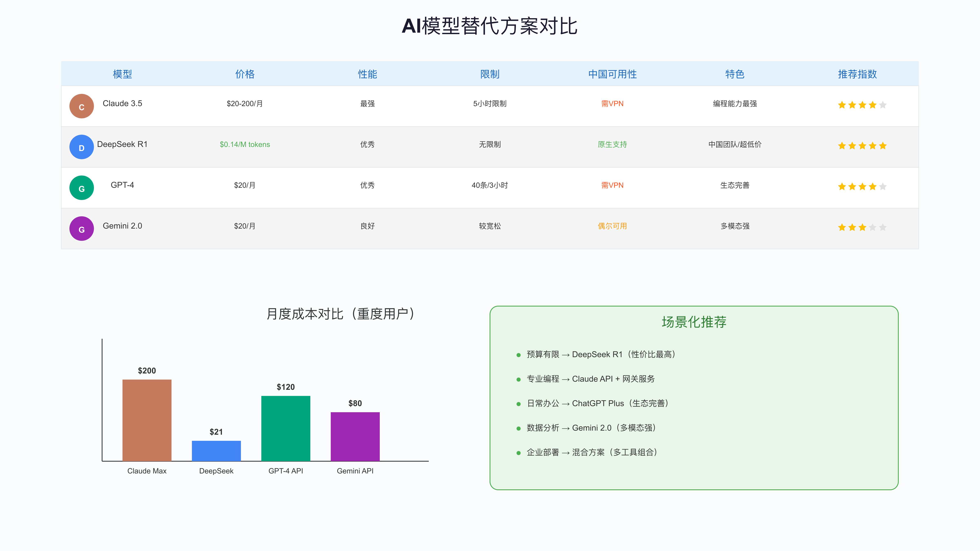Click the 生态完善 feature cell in GPT-4 row
980x551 pixels.
pos(735,185)
